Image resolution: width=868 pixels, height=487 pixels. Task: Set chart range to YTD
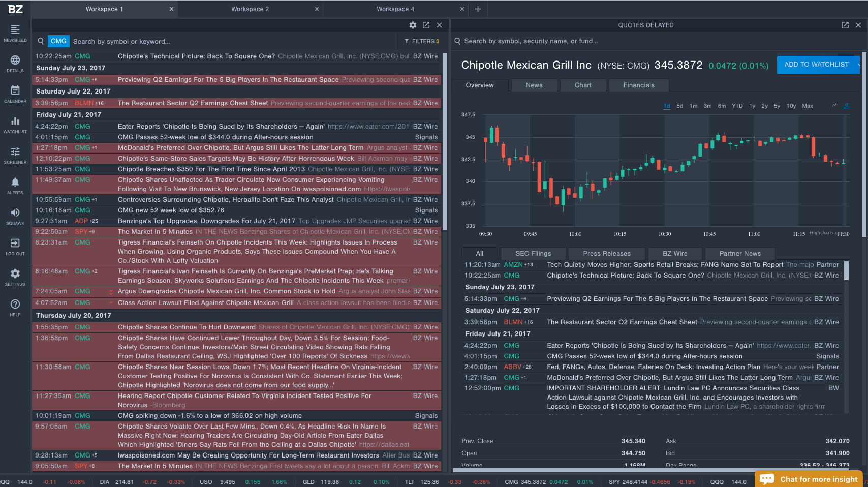coord(737,106)
